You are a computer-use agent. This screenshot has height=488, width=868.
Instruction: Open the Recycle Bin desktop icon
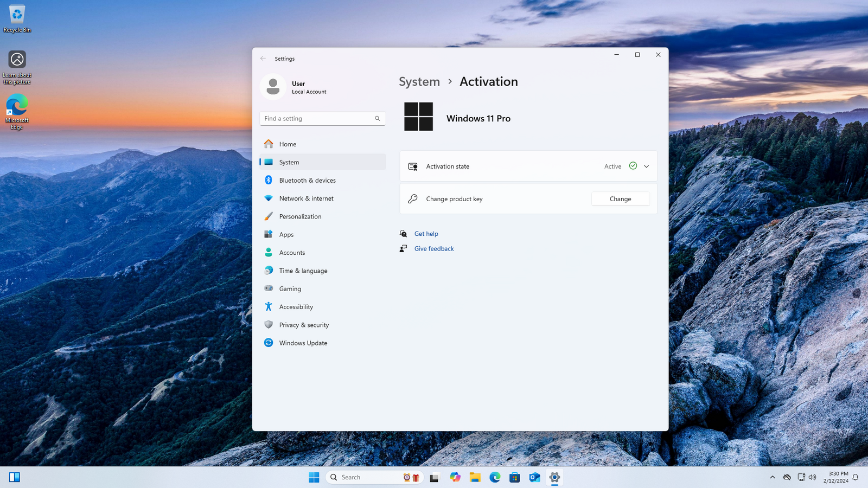[x=17, y=19]
